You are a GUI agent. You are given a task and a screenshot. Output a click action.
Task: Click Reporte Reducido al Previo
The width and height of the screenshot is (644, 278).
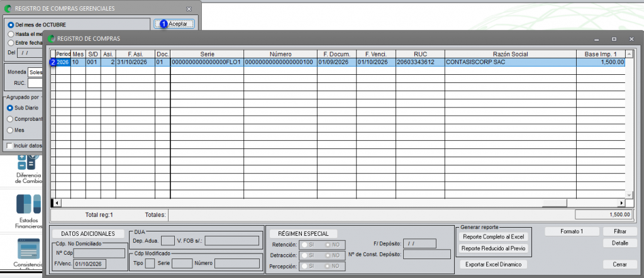[494, 248]
